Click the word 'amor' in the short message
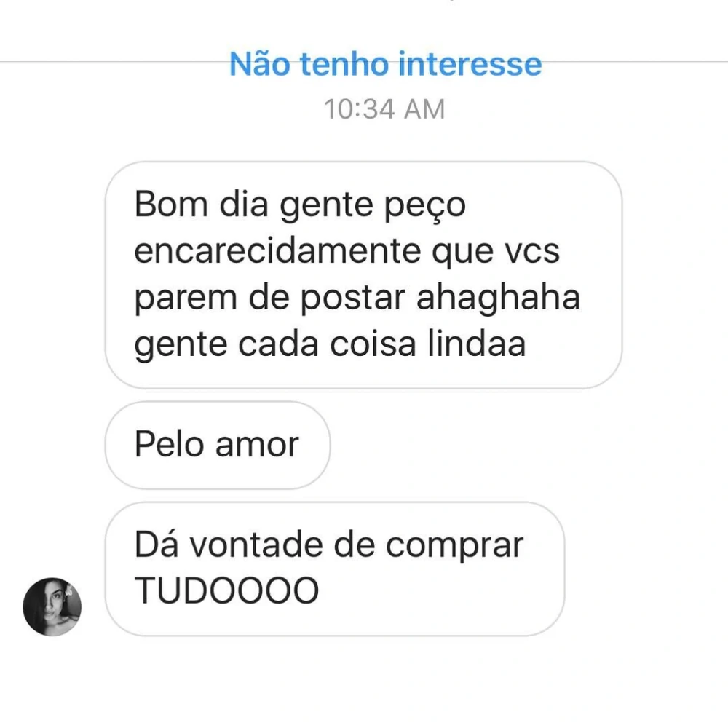This screenshot has width=728, height=728. [257, 446]
